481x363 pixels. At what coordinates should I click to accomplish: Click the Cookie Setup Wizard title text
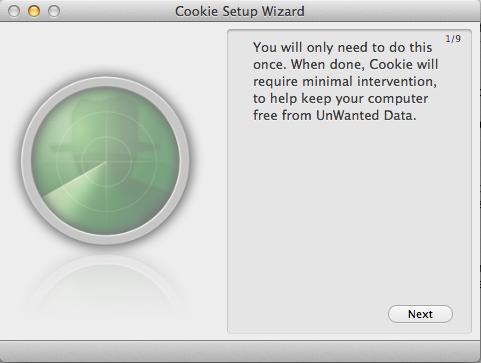coord(240,11)
